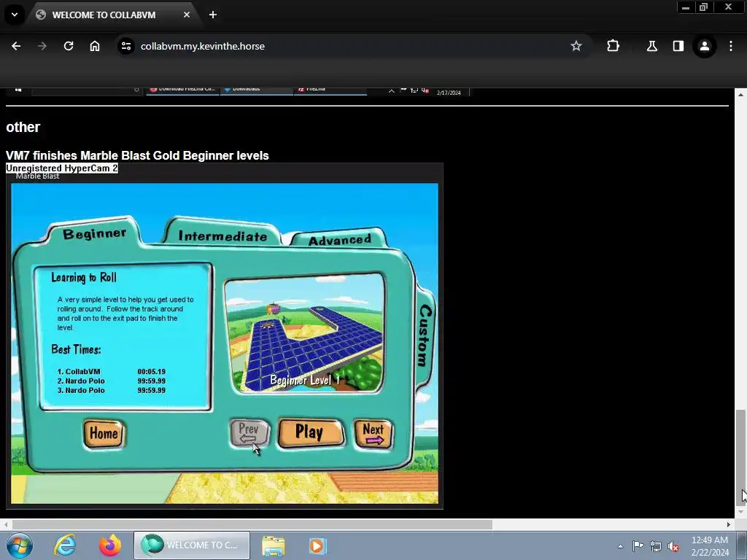Show hidden tray icons arrow
Image resolution: width=747 pixels, height=560 pixels.
[x=620, y=546]
